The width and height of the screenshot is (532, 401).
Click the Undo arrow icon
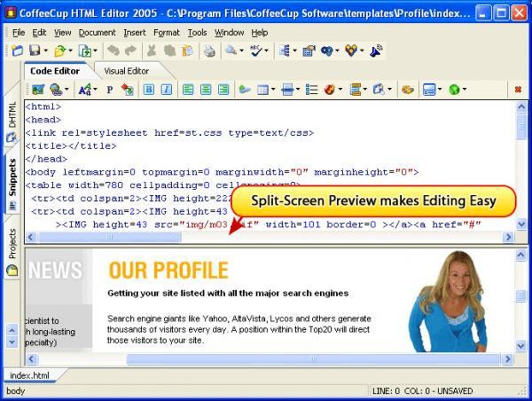click(113, 51)
